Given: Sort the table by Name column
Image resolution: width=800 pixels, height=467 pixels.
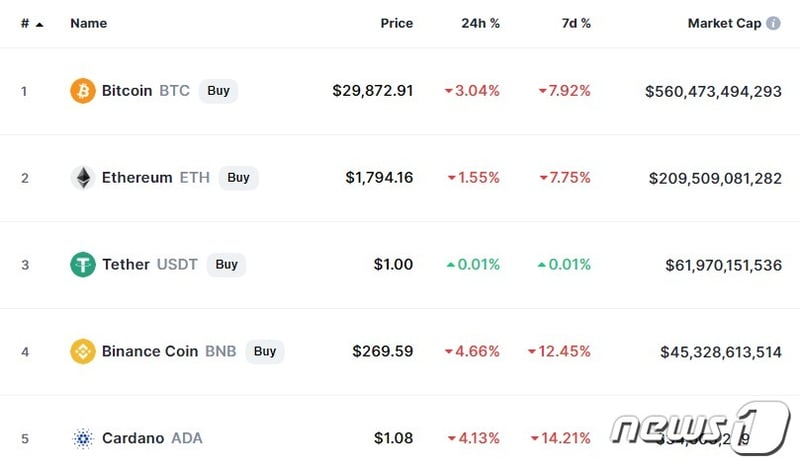Looking at the screenshot, I should [x=88, y=23].
